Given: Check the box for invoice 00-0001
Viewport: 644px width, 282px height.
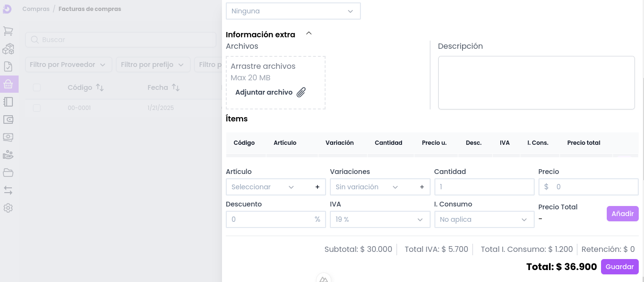Looking at the screenshot, I should pos(37,108).
